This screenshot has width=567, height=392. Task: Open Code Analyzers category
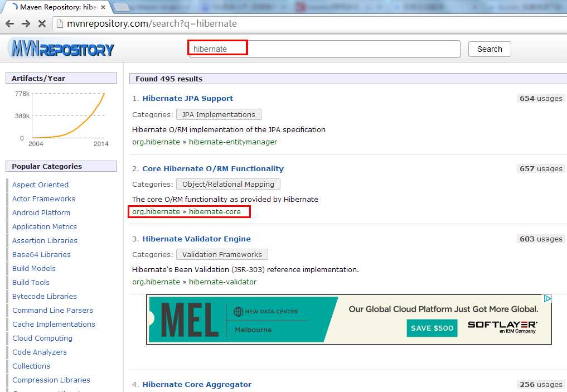point(40,352)
